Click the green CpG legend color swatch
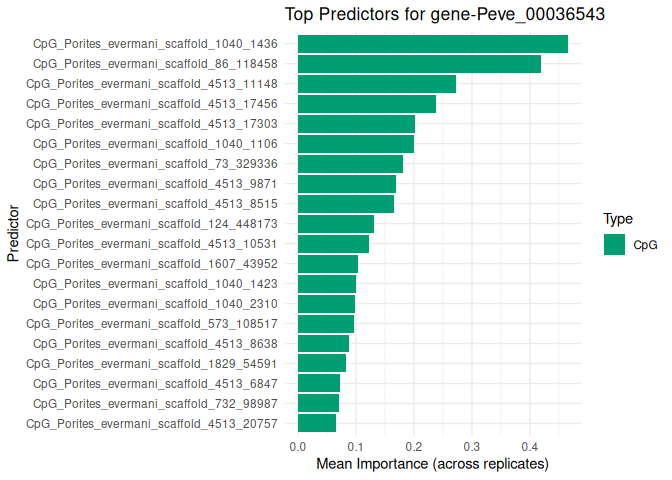The height and width of the screenshot is (480, 672). tap(614, 245)
